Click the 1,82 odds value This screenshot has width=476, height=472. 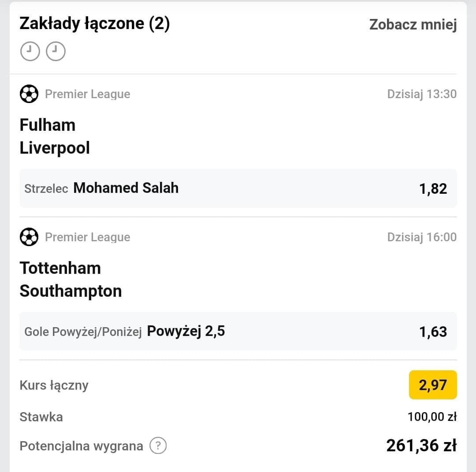tap(433, 188)
